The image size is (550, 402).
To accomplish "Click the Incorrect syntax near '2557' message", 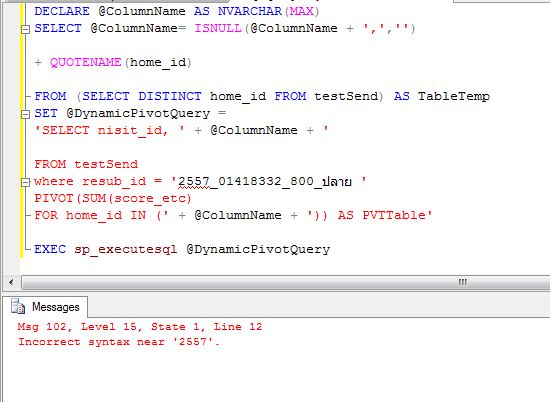I will pos(119,342).
